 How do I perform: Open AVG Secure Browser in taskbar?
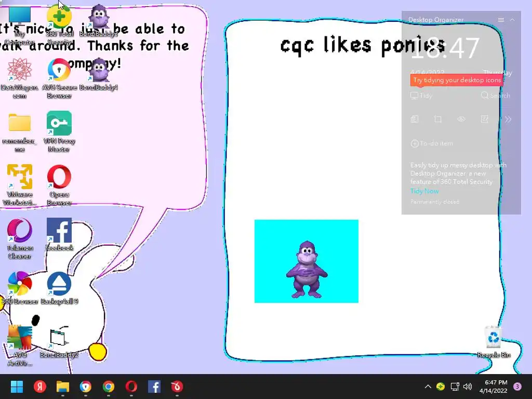(x=86, y=387)
